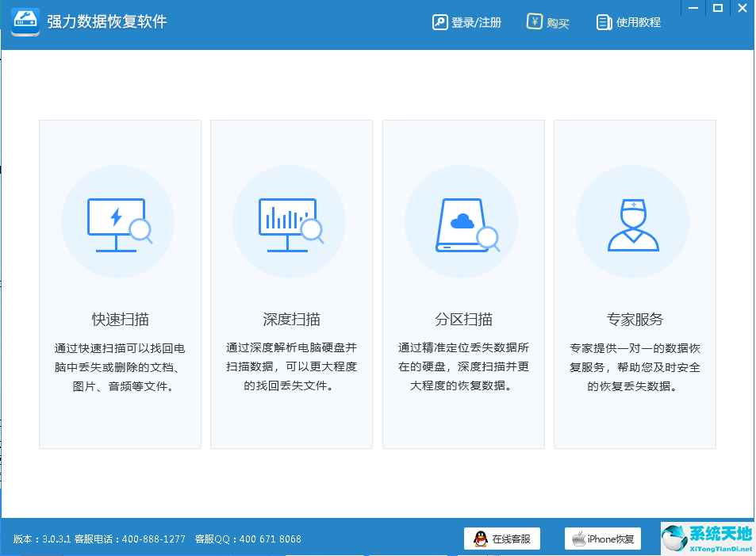Open the 使用教程 tutorial link

[x=639, y=22]
